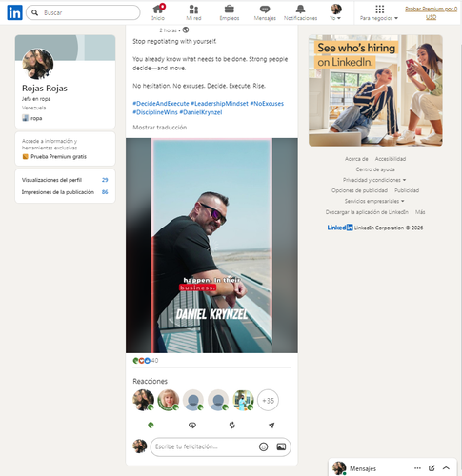The width and height of the screenshot is (462, 476).
Task: Expand Servicios empresariales dropdown
Action: (x=374, y=201)
